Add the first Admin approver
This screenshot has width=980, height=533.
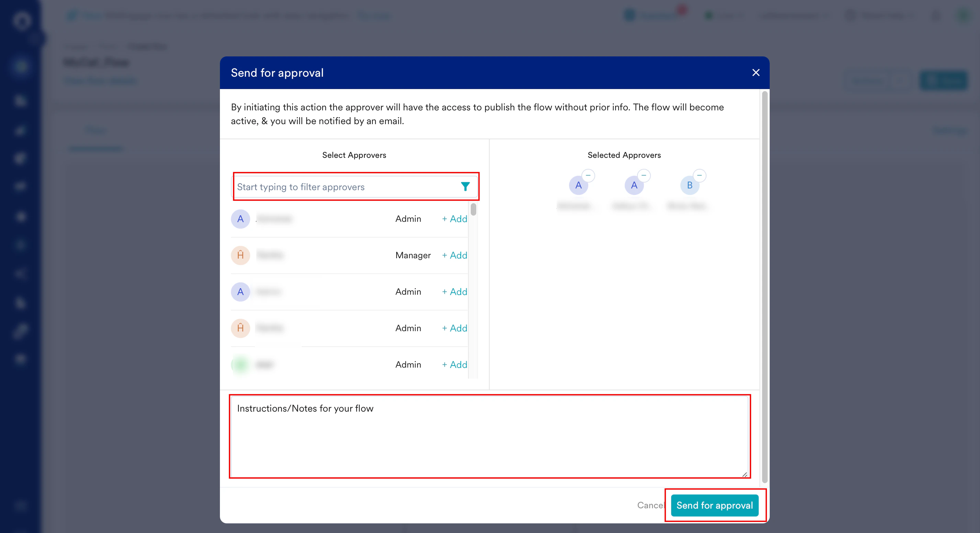(x=455, y=219)
